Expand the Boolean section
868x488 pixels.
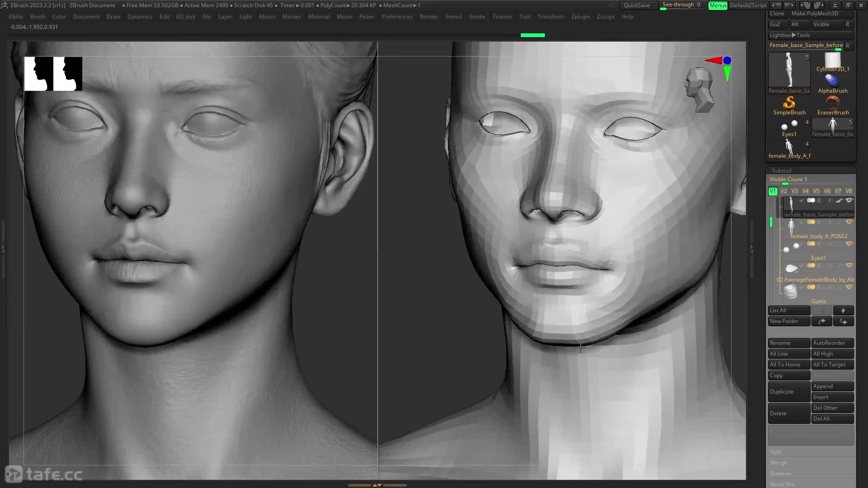coord(780,474)
